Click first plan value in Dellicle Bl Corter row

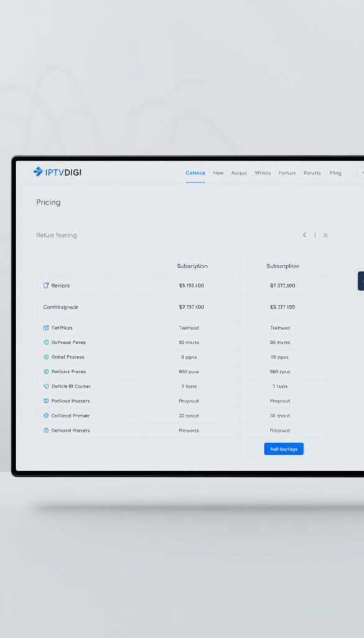pos(189,386)
